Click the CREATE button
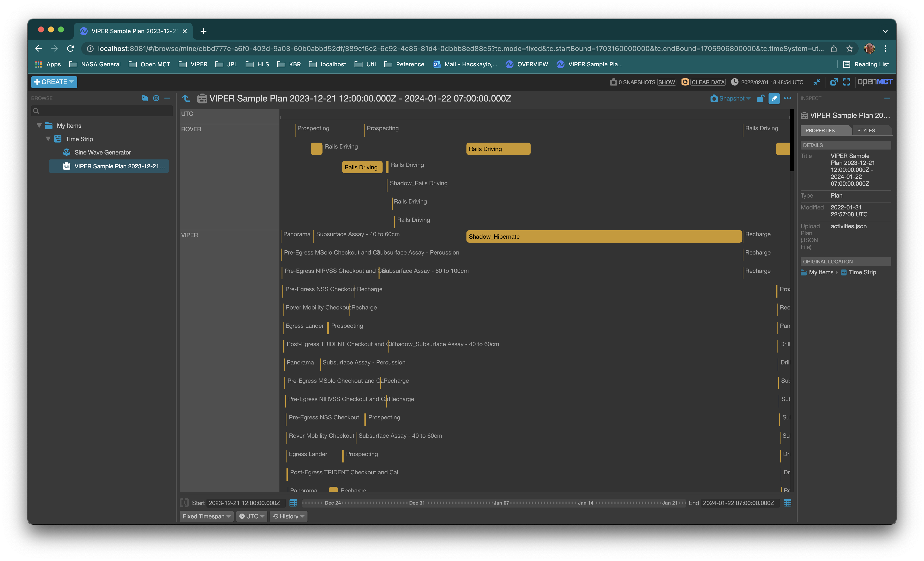The height and width of the screenshot is (561, 924). 54,82
